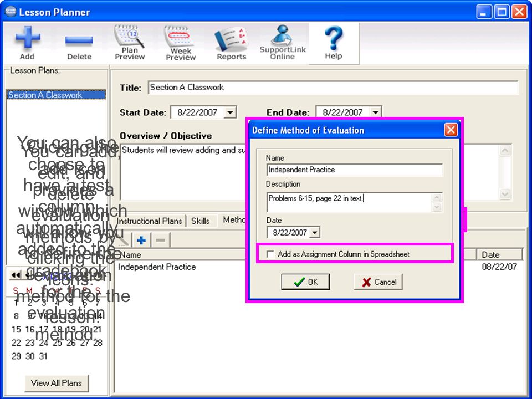Select Section A Classwork in Lesson Plans list
The height and width of the screenshot is (399, 532).
pos(56,95)
